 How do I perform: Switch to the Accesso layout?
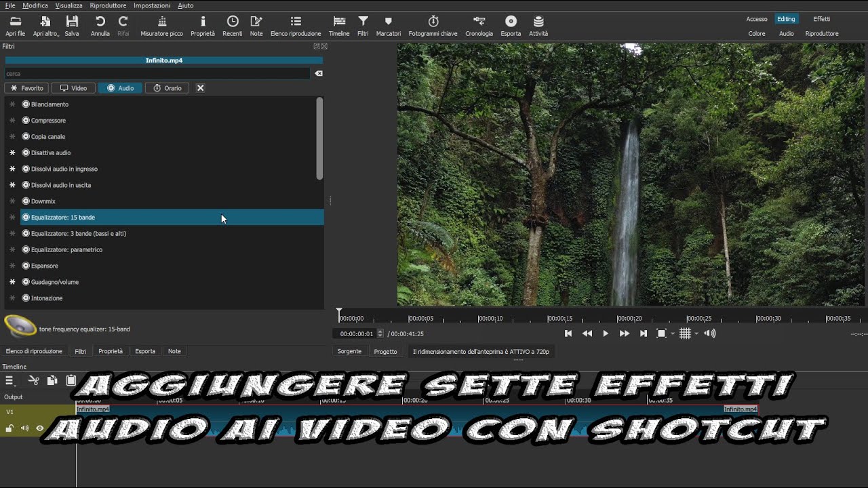757,19
